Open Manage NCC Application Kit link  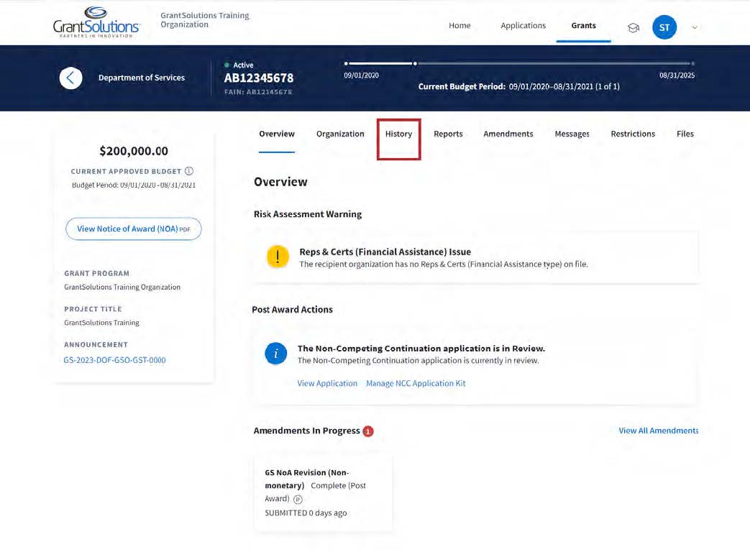click(416, 384)
